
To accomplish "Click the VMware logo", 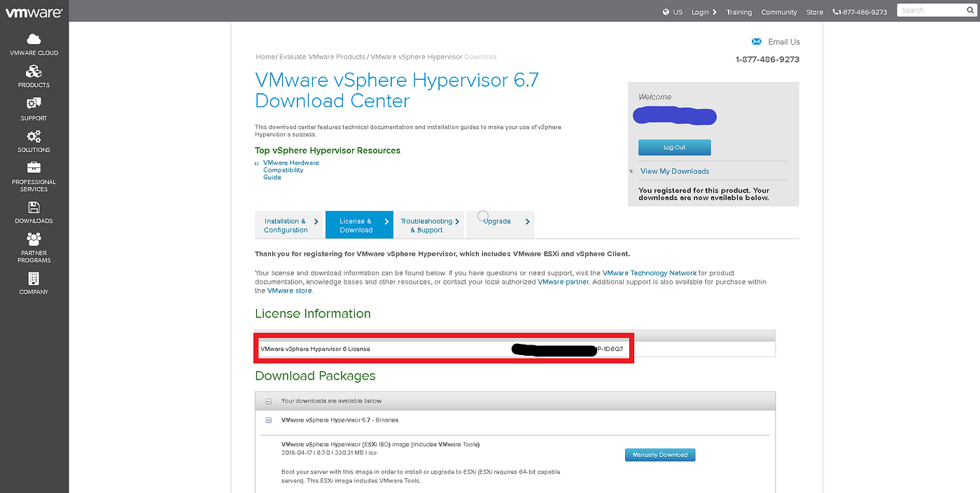I will tap(34, 12).
